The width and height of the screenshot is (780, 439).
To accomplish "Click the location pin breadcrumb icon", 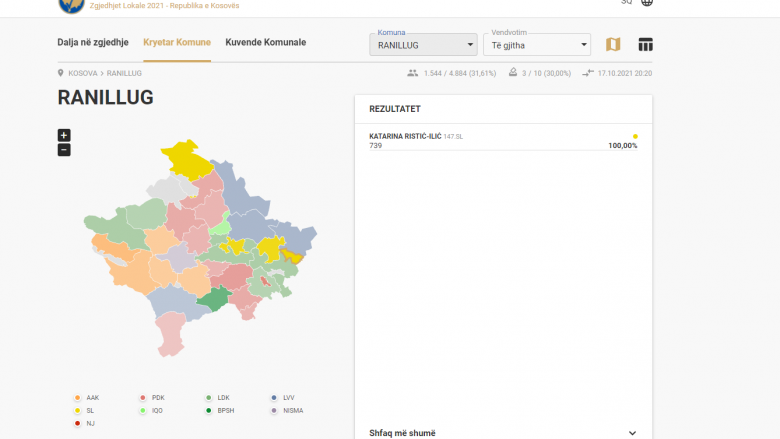I will (61, 73).
